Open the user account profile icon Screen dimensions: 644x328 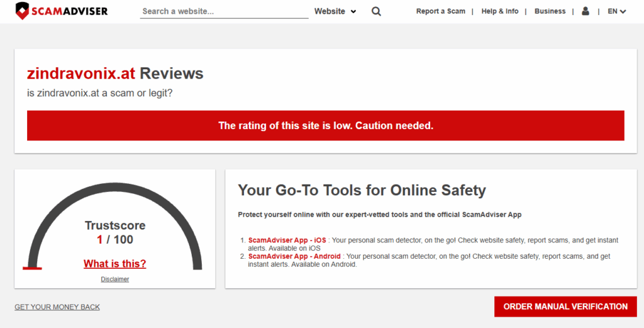click(586, 11)
